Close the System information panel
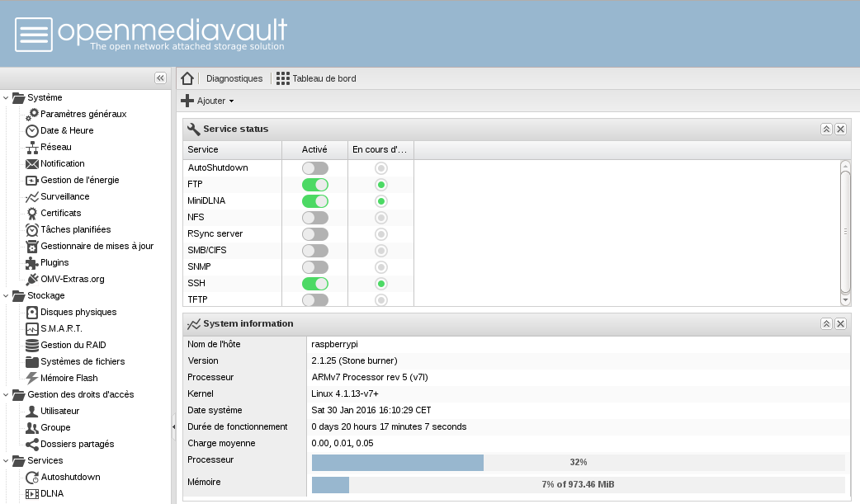Viewport: 860px width, 504px height. click(x=840, y=323)
